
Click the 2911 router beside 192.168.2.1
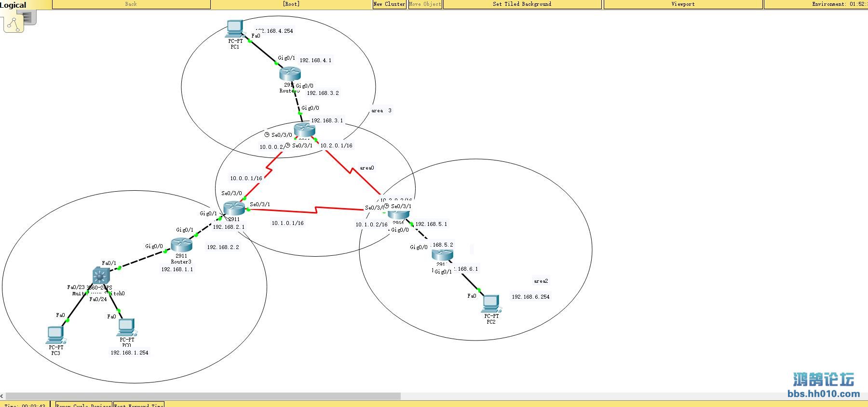(235, 208)
